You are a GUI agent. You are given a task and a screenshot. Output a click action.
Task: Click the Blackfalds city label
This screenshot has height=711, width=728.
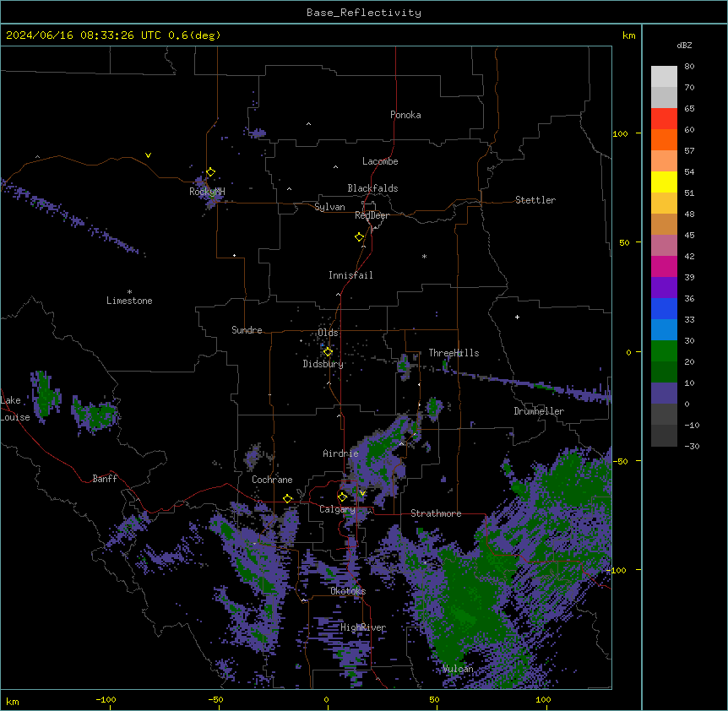coord(372,188)
